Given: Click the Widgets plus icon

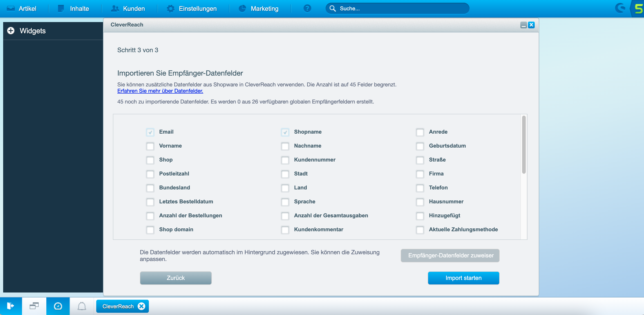Looking at the screenshot, I should [x=11, y=31].
